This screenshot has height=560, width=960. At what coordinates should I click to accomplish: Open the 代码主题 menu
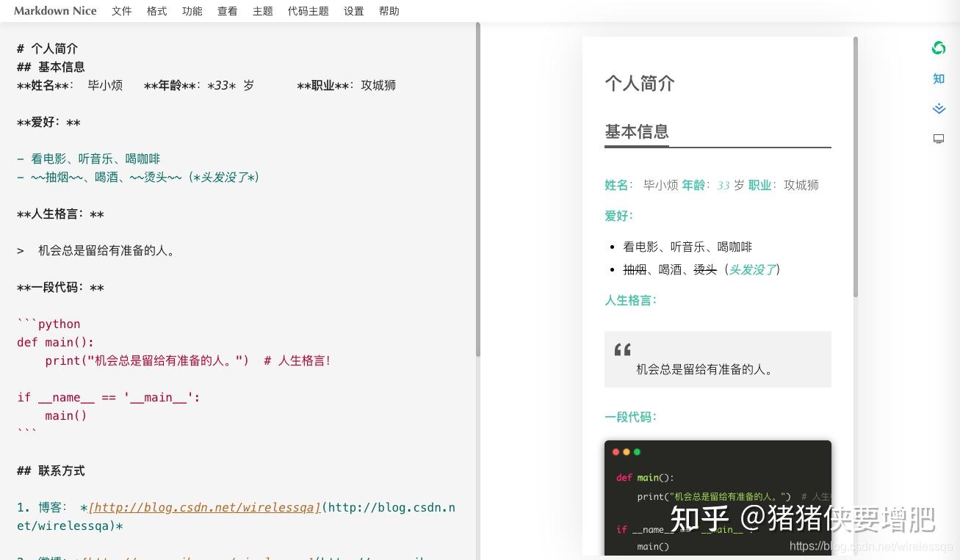[x=308, y=11]
